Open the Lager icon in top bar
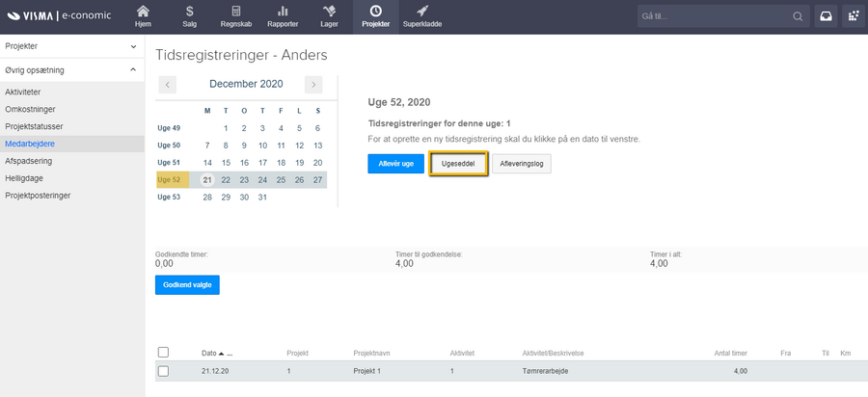This screenshot has height=397, width=868. pyautogui.click(x=329, y=12)
